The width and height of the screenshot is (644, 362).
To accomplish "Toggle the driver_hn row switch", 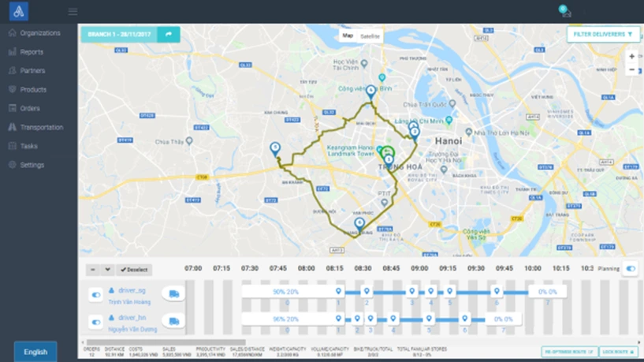I will [95, 322].
